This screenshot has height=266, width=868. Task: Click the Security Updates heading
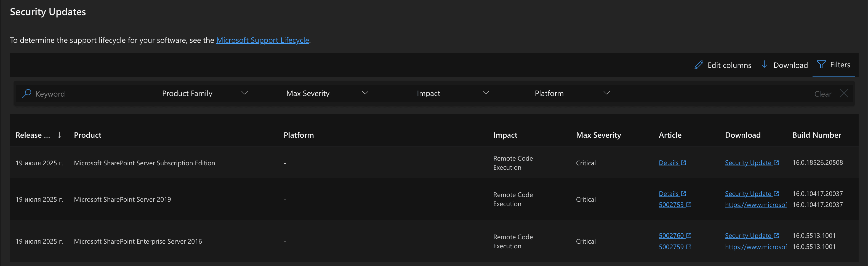[48, 12]
